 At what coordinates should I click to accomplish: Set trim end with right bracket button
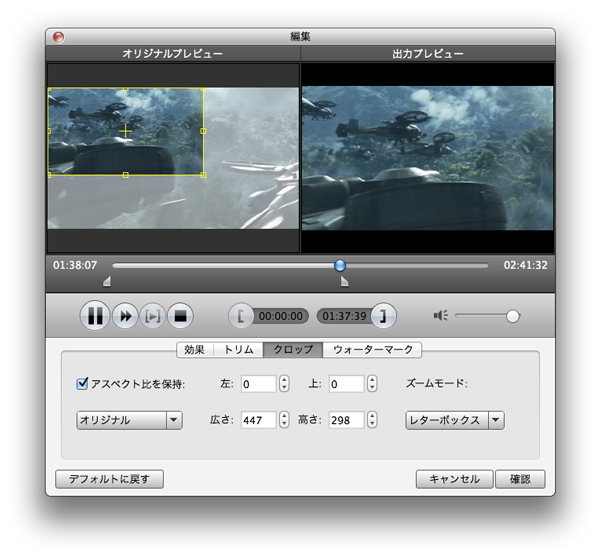click(383, 316)
